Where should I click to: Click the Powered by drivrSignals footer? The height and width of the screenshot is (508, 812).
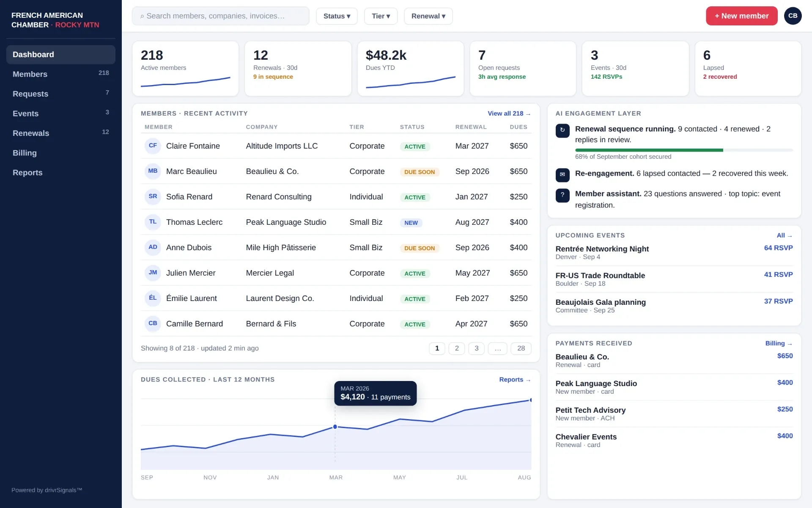[x=47, y=490]
